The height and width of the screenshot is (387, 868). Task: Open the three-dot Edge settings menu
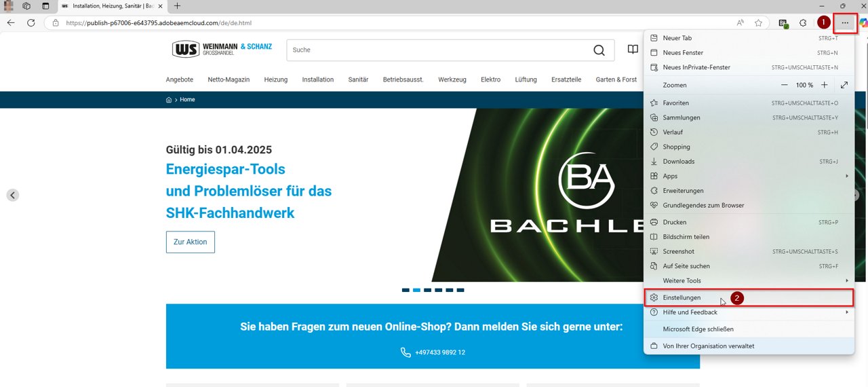click(845, 22)
